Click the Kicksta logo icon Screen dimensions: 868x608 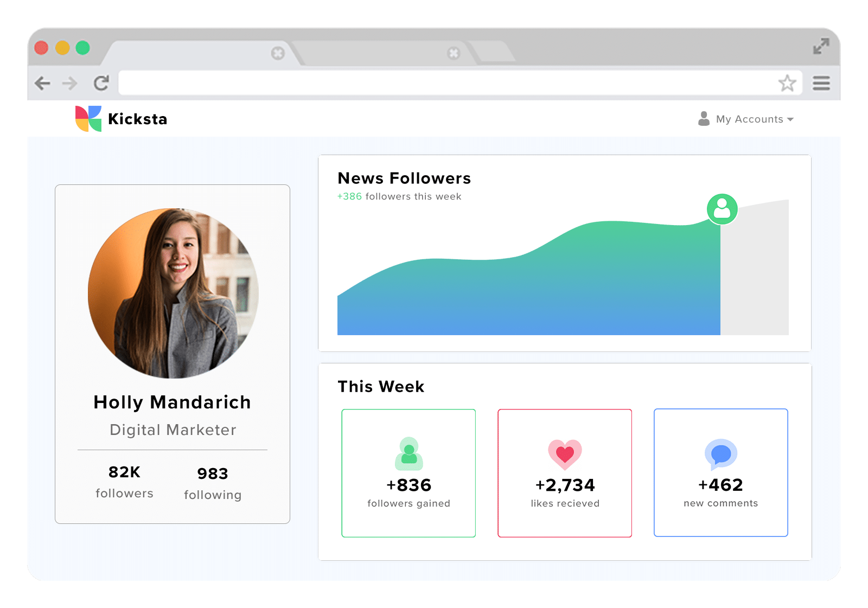88,118
